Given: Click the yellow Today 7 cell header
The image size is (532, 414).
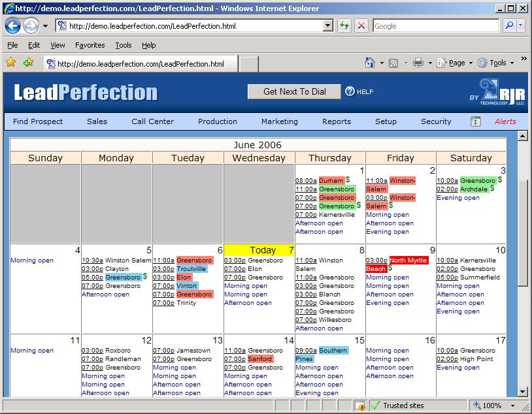Looking at the screenshot, I should pyautogui.click(x=259, y=250).
